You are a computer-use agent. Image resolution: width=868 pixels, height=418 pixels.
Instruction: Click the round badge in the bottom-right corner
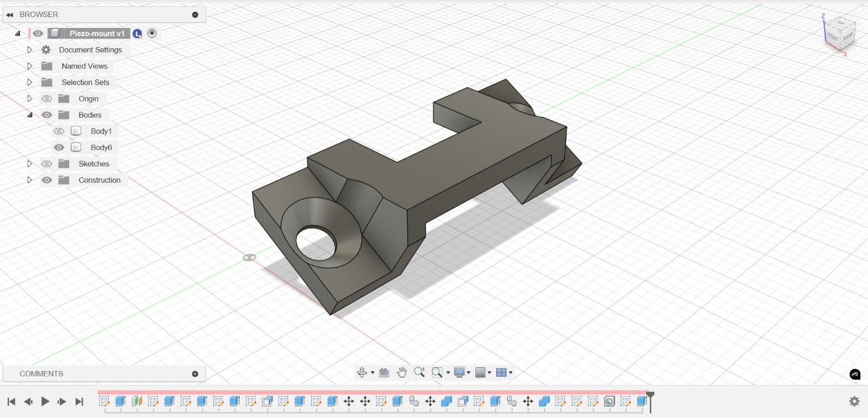click(855, 374)
